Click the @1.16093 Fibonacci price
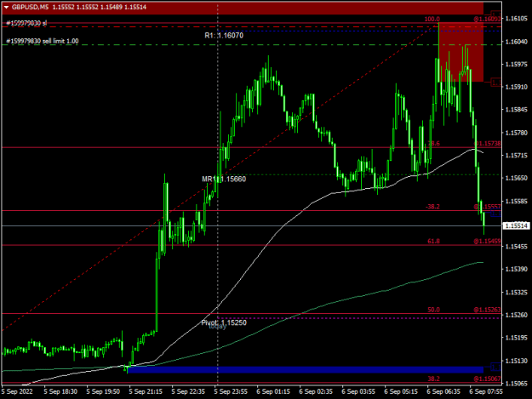The image size is (532, 399). coord(487,19)
